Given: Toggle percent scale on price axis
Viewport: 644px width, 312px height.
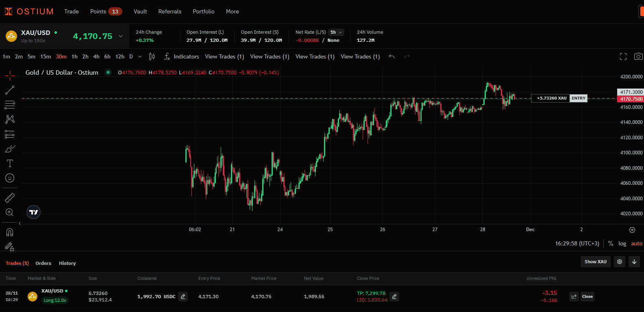Looking at the screenshot, I should pos(610,244).
